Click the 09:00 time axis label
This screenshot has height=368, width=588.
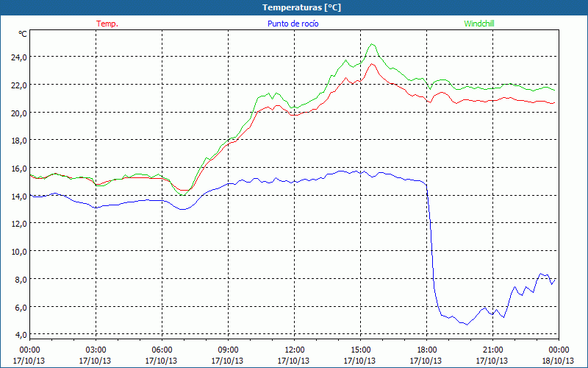coord(228,350)
